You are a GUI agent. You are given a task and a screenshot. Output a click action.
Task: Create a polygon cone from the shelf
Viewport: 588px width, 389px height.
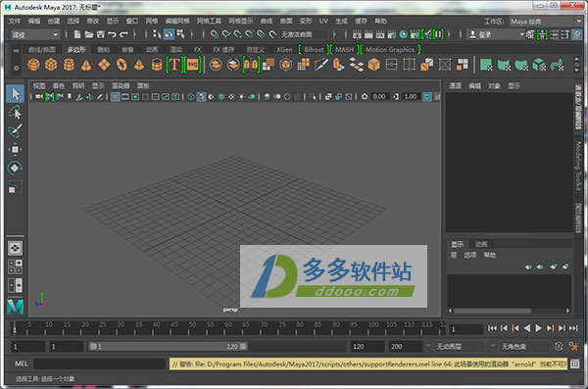click(x=86, y=65)
